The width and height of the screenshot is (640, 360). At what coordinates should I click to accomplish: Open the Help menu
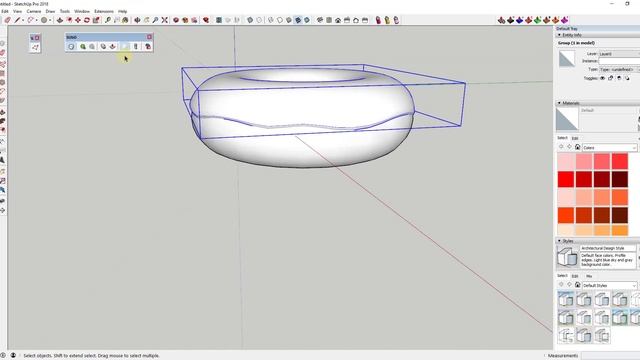[122, 11]
